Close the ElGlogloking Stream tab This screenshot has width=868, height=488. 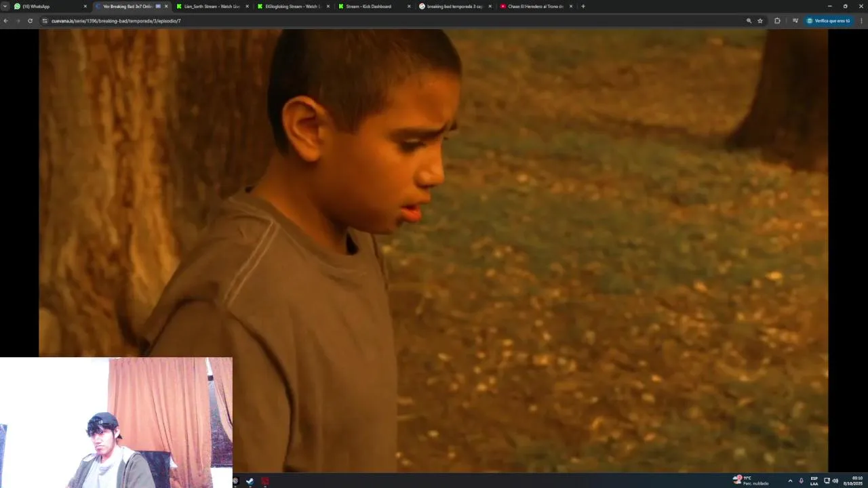pos(328,6)
